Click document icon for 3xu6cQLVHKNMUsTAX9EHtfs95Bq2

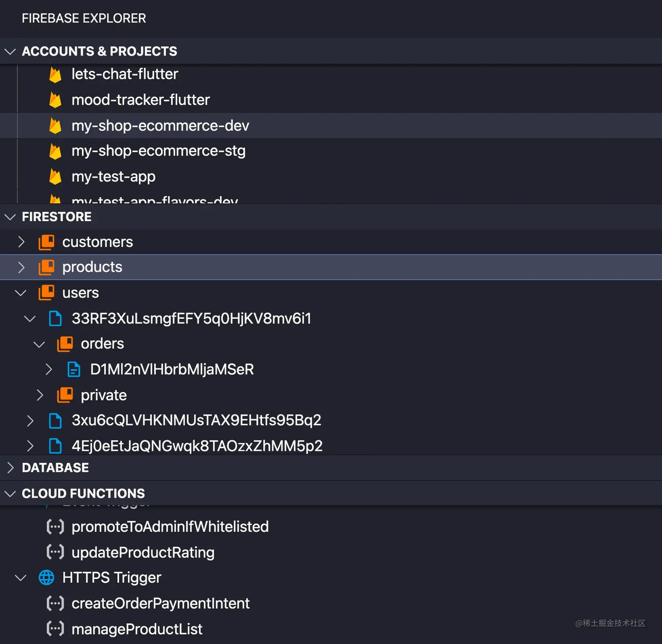[x=56, y=420]
